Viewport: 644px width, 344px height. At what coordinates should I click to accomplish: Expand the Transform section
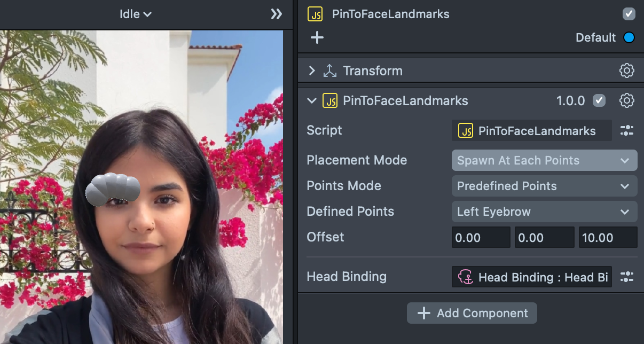pyautogui.click(x=312, y=71)
